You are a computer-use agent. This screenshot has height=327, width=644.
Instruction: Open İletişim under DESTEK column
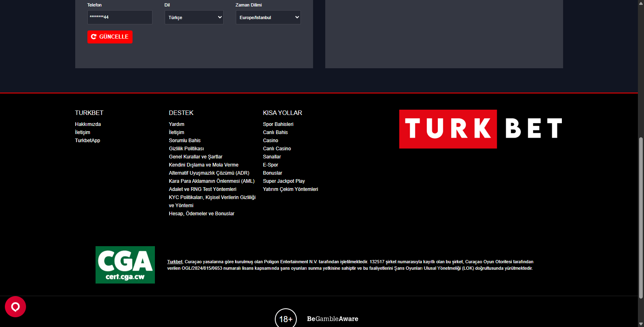click(x=176, y=132)
